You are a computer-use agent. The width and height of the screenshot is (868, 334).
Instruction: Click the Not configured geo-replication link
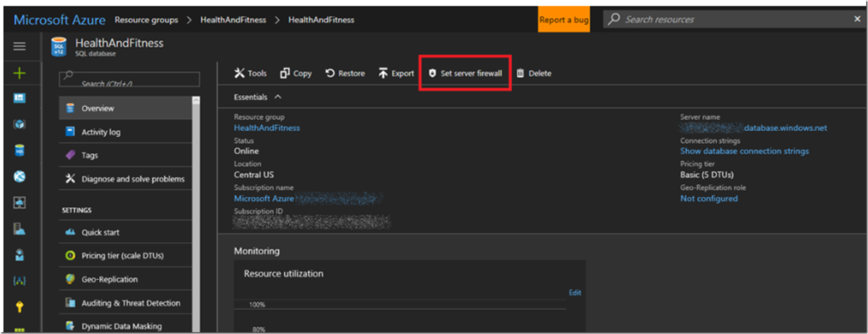709,199
